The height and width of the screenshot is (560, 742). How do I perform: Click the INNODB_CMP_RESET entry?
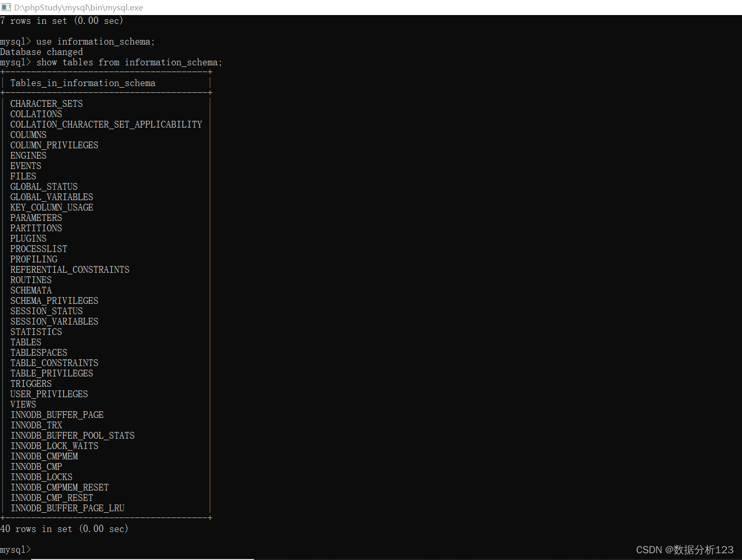click(52, 498)
